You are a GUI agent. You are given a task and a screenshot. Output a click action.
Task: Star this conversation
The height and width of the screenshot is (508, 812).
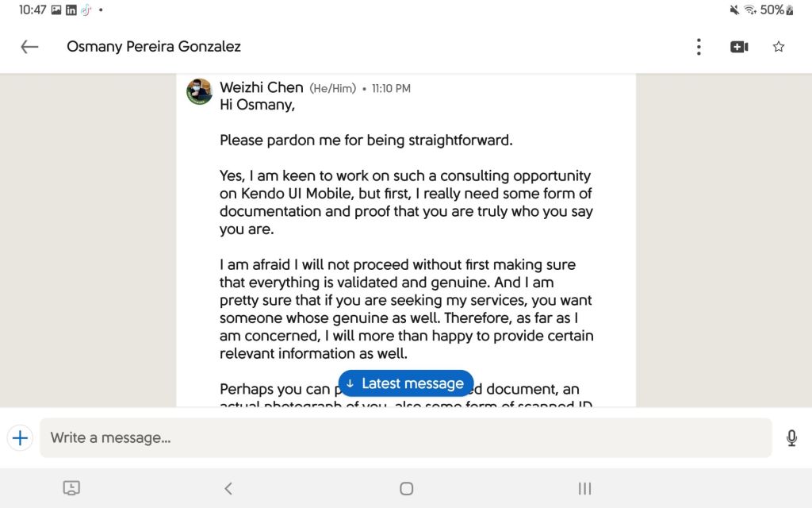pyautogui.click(x=779, y=47)
